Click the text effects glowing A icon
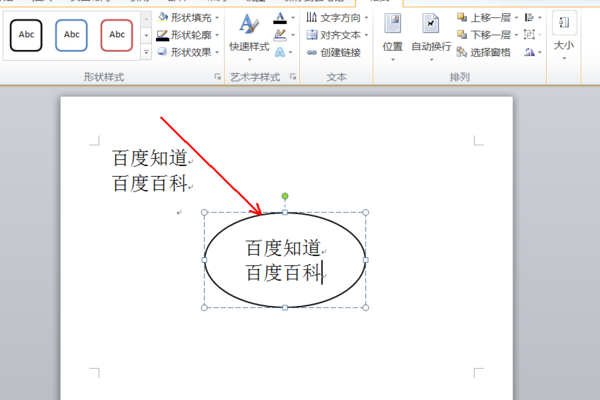 (x=280, y=52)
